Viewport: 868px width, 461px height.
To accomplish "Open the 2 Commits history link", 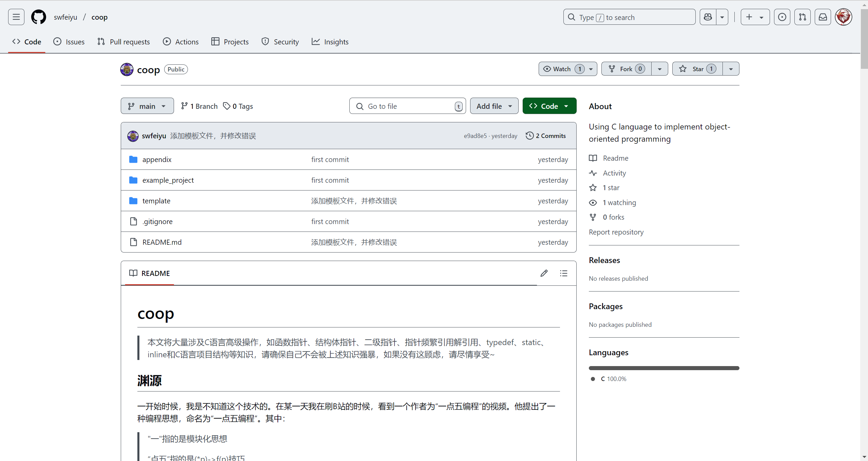I will click(546, 136).
